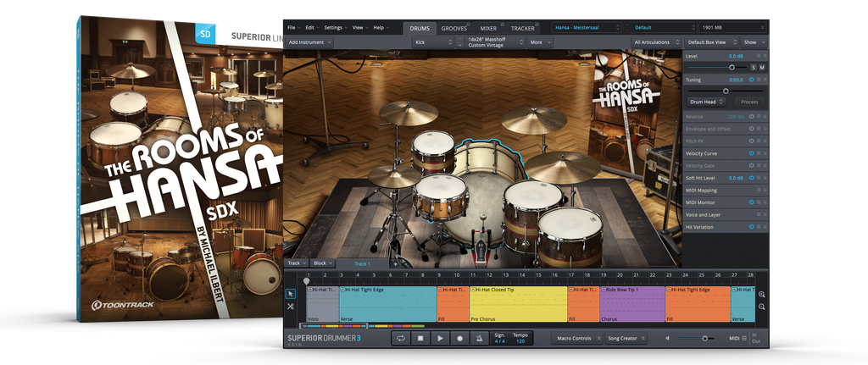The height and width of the screenshot is (365, 868).
Task: Open the Default preset dropdown
Action: [x=665, y=27]
